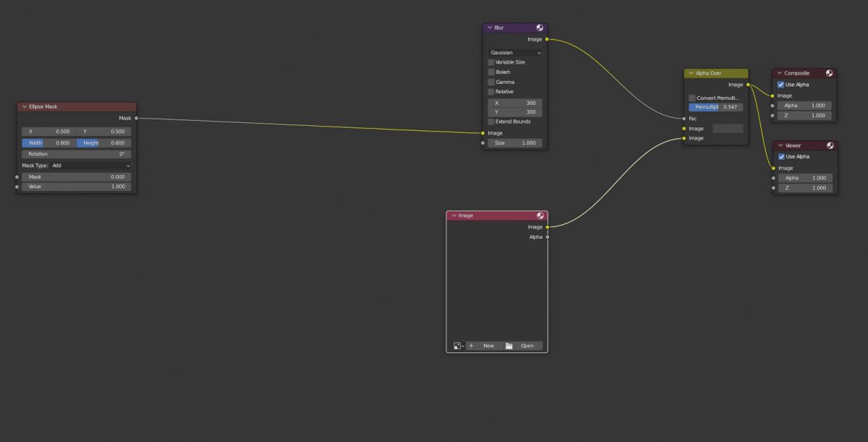Toggle the Viewer node preview icon
Viewport: 868px width, 442px height.
coord(830,145)
